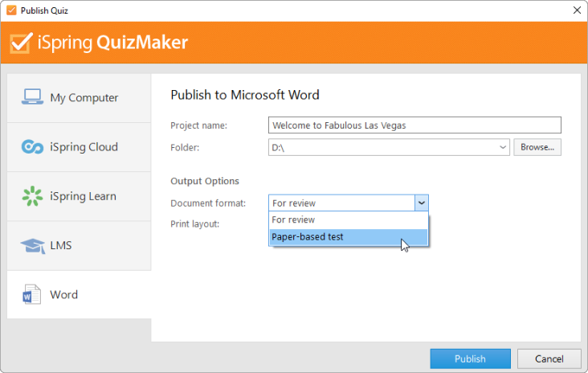Close the Publish Quiz dialog
Viewport: 588px width, 373px height.
click(577, 10)
